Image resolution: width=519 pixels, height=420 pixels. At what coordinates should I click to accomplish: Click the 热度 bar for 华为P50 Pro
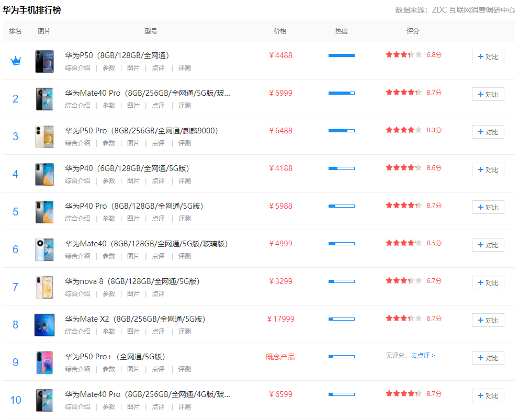[x=341, y=131]
